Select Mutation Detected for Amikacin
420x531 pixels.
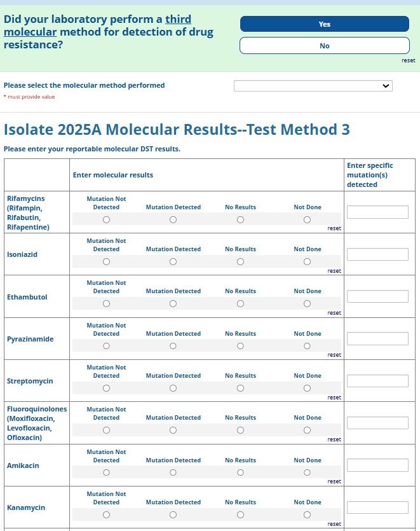pos(173,473)
